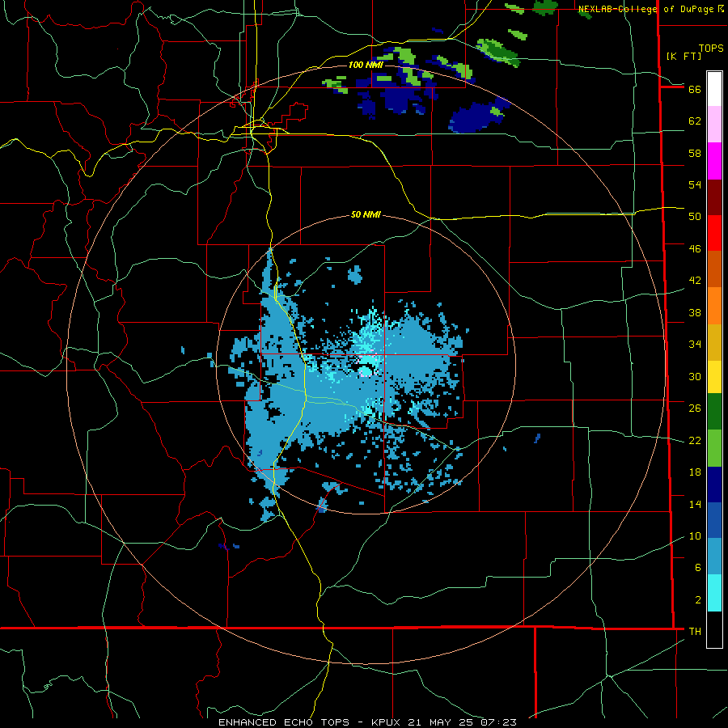Screen dimensions: 728x728
Task: Click the 07:23 timestamp
Action: pos(498,722)
